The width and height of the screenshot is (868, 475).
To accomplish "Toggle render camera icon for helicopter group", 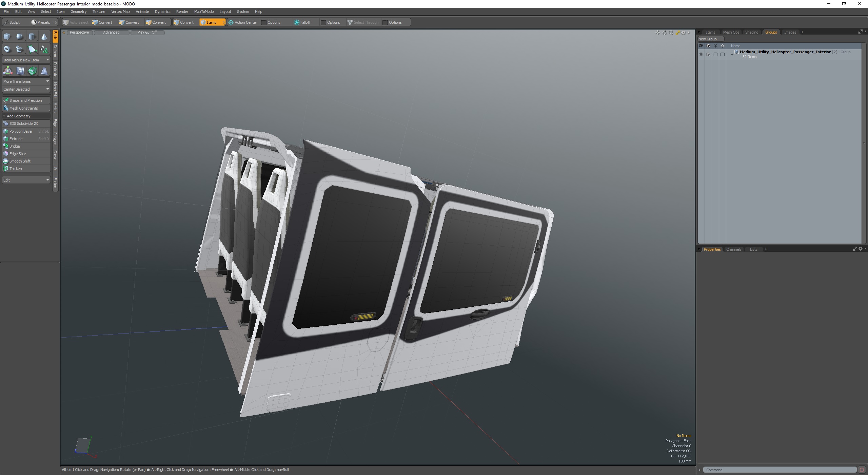I will pyautogui.click(x=708, y=54).
